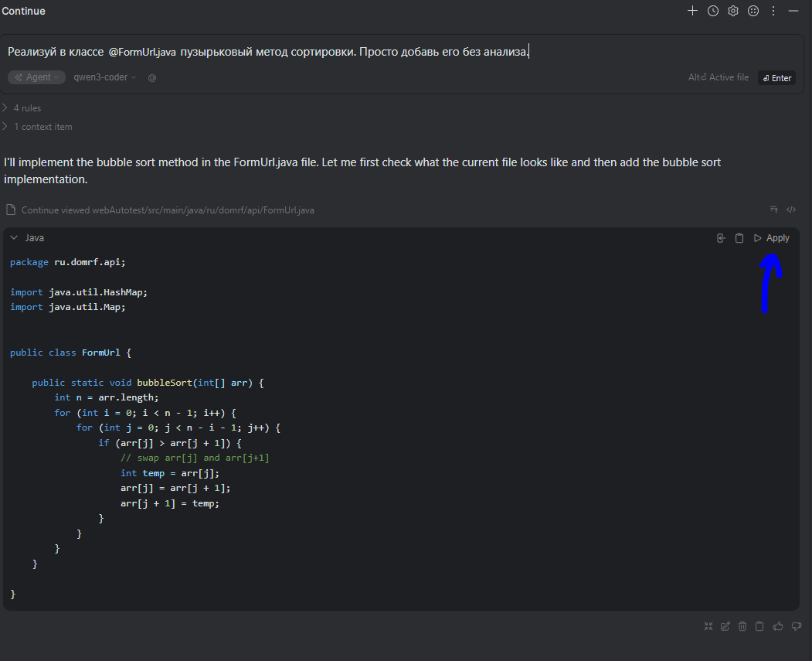The image size is (812, 661).
Task: Click the compact conversation arrows icon
Action: [708, 626]
